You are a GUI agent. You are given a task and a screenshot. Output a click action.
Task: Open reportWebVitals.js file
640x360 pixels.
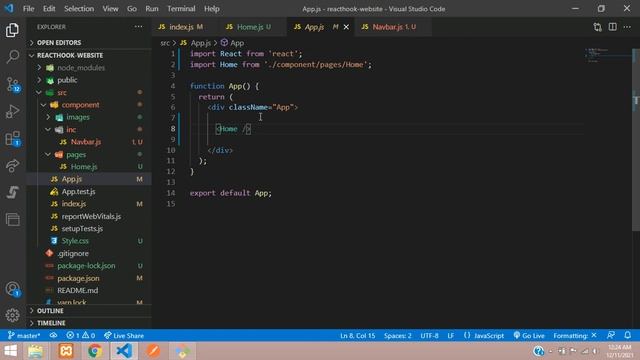(89, 216)
